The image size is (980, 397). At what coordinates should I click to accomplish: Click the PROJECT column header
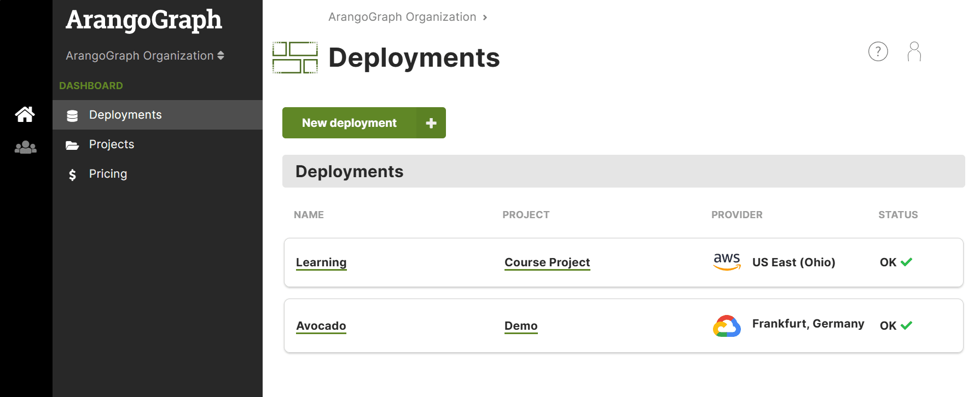(x=526, y=215)
